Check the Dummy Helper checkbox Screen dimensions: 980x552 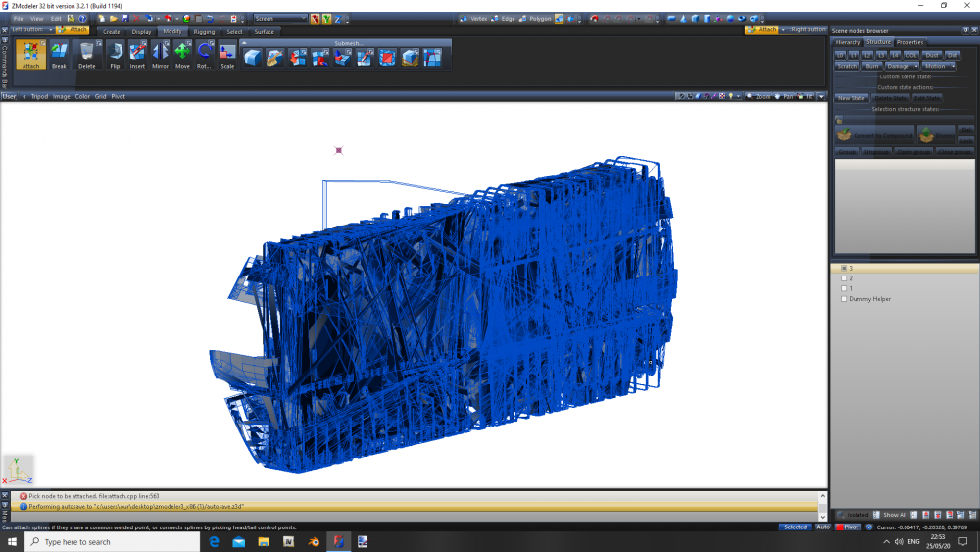(x=844, y=299)
